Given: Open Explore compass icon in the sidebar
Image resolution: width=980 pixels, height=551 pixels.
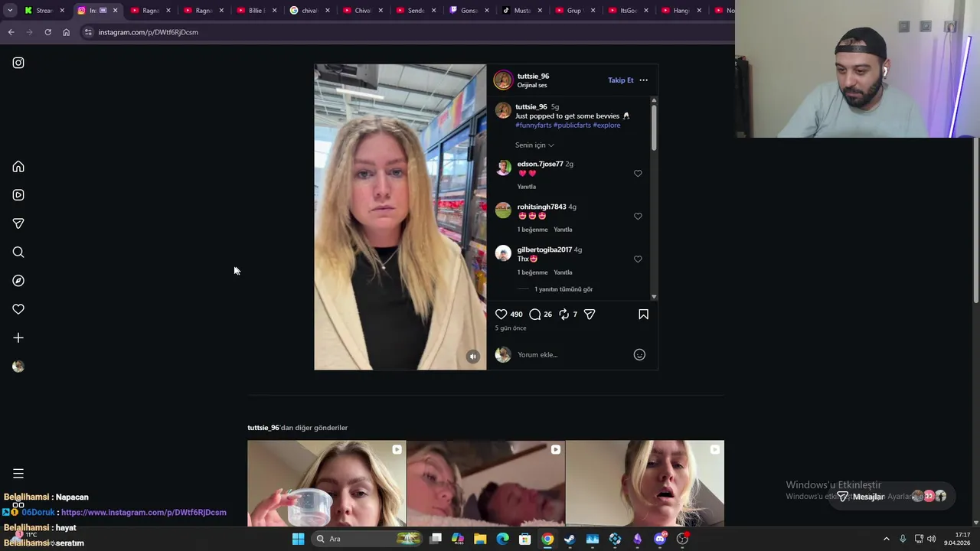Looking at the screenshot, I should pyautogui.click(x=18, y=281).
